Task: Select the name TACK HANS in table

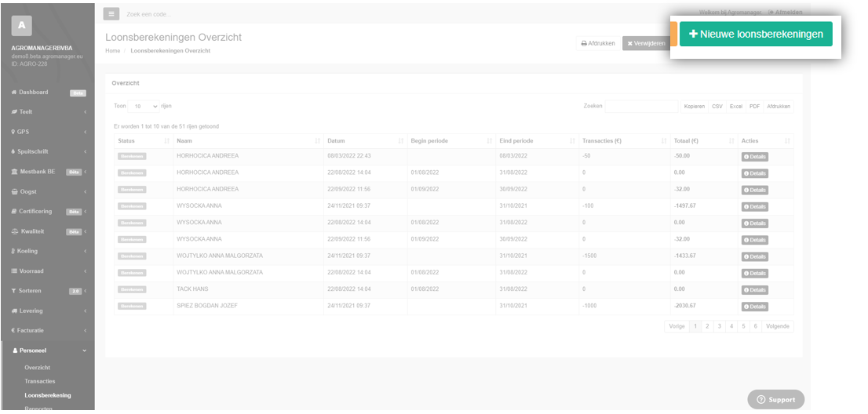Action: (x=192, y=289)
